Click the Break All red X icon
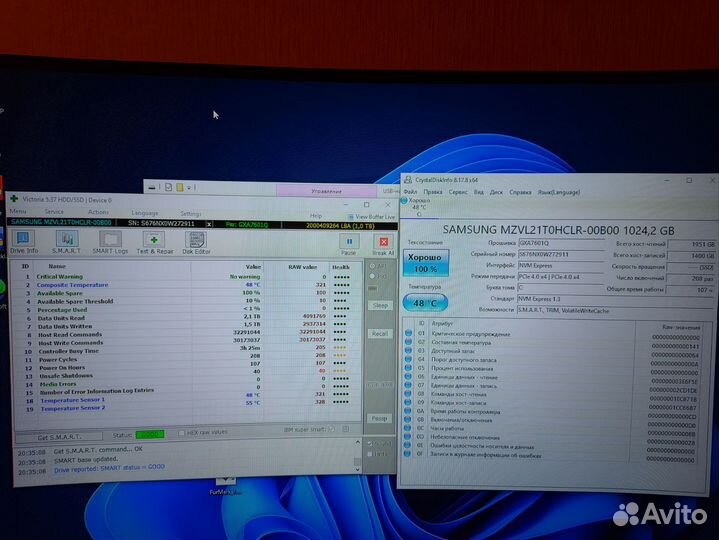This screenshot has width=719, height=540. point(383,244)
